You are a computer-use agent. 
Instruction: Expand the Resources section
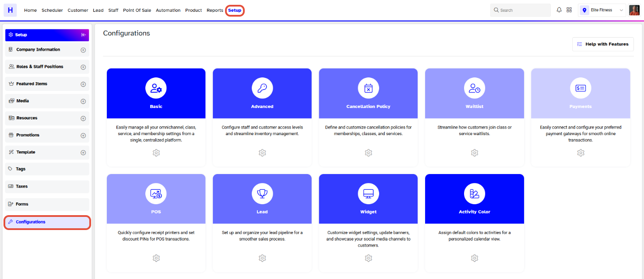click(x=83, y=119)
